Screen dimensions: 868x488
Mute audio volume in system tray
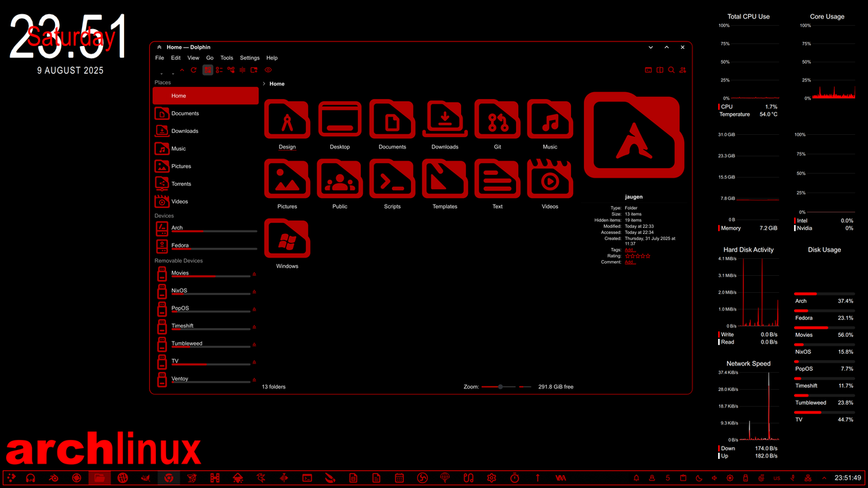click(x=714, y=478)
